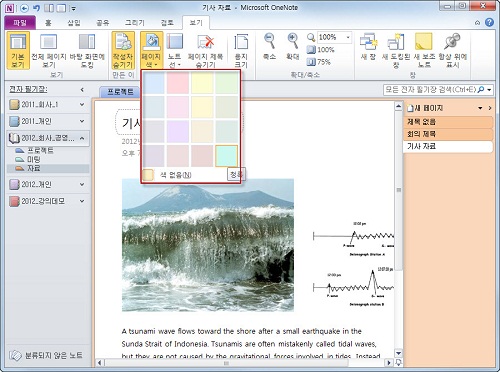This screenshot has width=500, height=372.
Task: Pick the yellow swatch in top row
Action: [202, 83]
